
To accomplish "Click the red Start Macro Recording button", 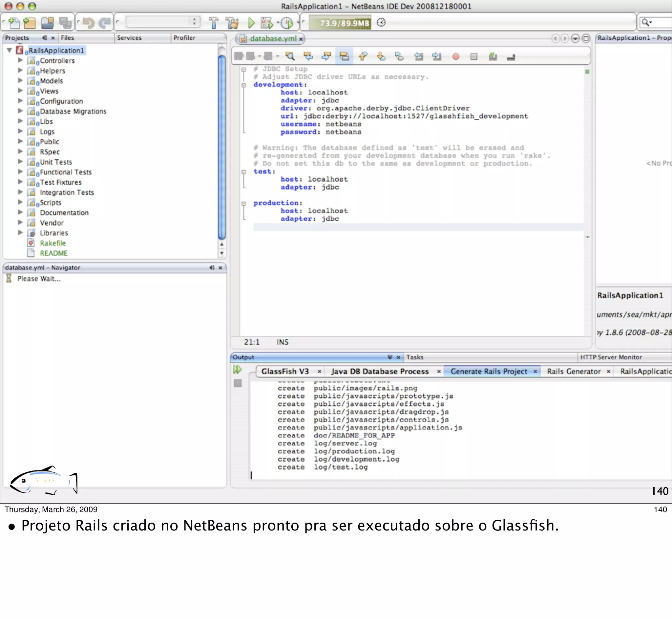I will point(455,57).
